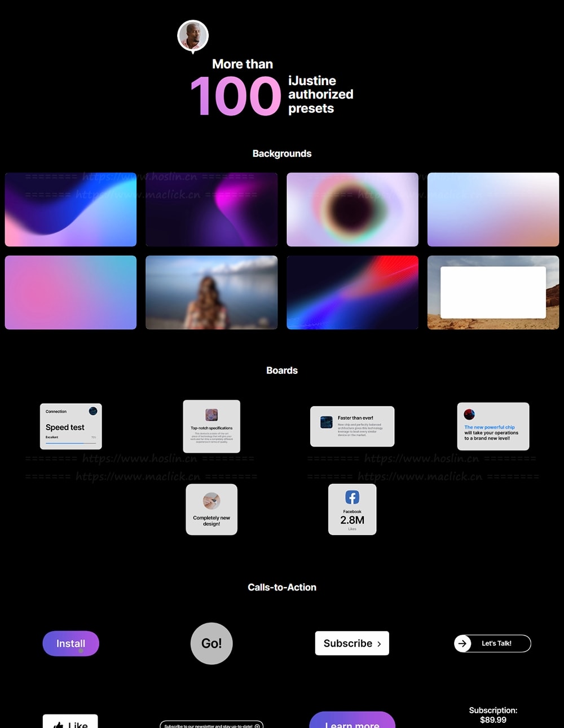
Task: Click the chip image on Faster than ever board
Action: pos(327,422)
